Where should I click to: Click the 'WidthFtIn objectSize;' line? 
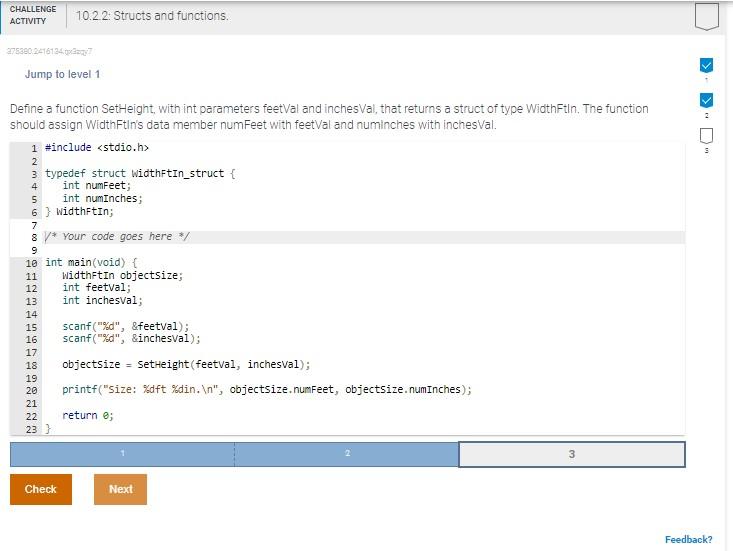[x=122, y=275]
